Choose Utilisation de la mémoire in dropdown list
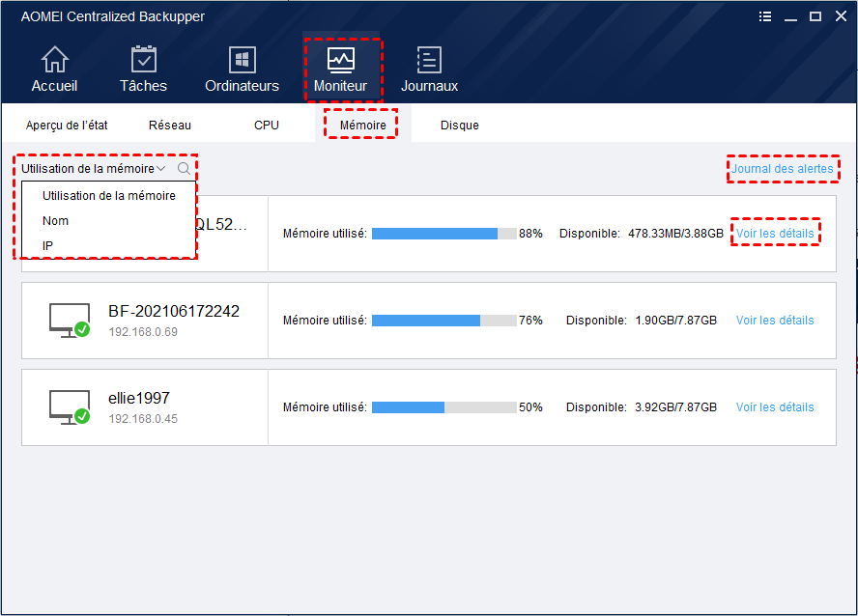This screenshot has height=616, width=858. click(109, 196)
